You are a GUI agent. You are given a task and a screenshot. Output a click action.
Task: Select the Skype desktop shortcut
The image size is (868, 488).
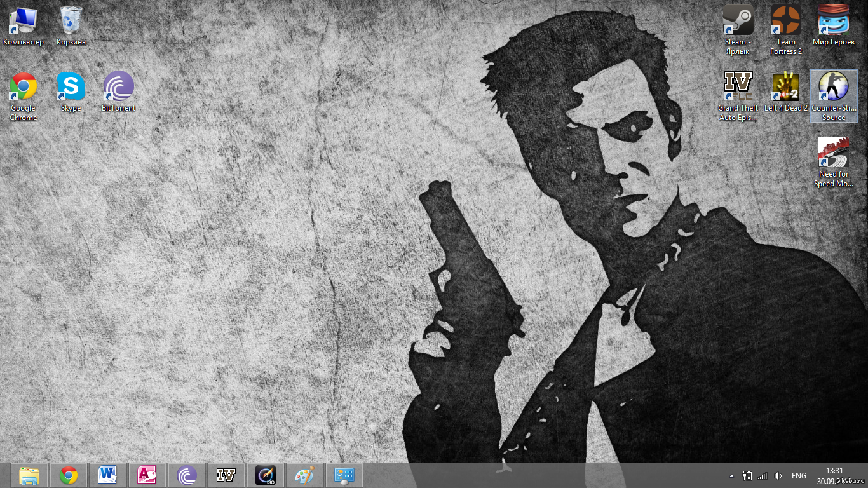pos(71,93)
